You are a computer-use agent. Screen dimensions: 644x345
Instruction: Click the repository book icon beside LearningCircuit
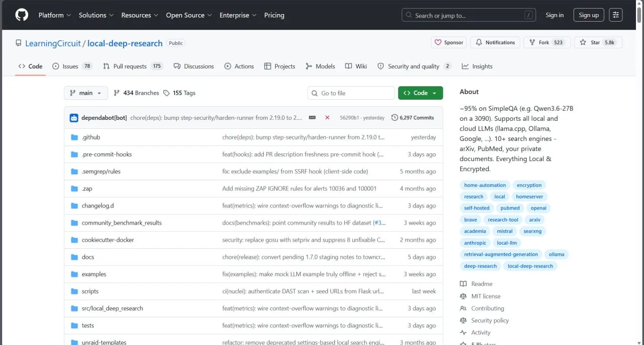coord(19,43)
